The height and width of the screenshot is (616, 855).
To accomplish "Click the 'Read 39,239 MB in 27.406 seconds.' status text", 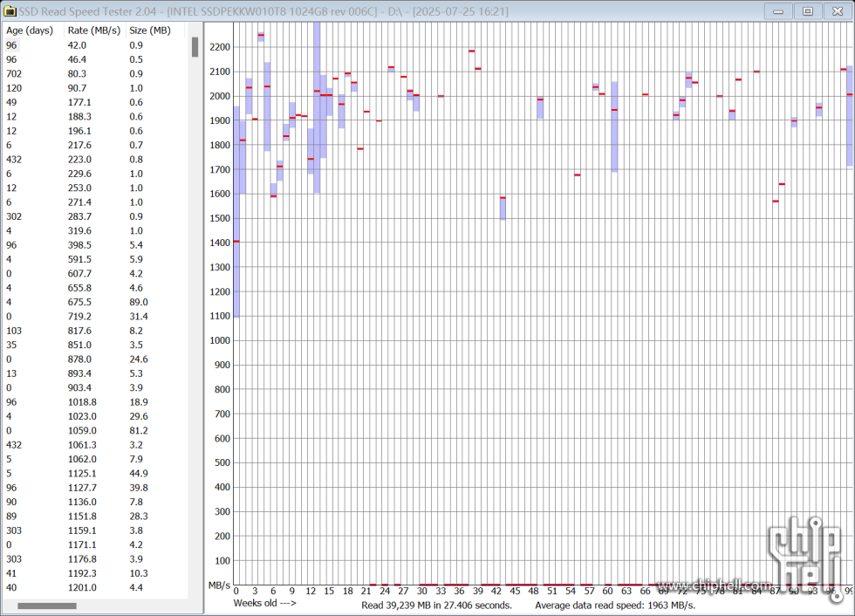I will pyautogui.click(x=437, y=606).
